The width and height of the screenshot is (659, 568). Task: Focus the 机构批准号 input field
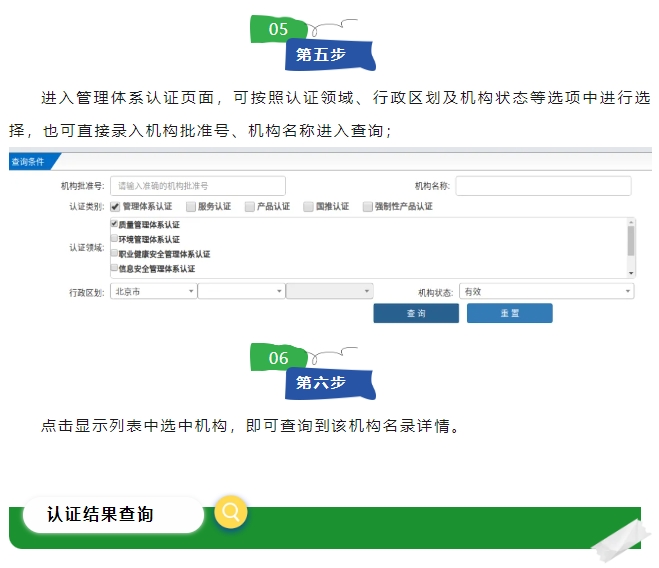tap(197, 185)
